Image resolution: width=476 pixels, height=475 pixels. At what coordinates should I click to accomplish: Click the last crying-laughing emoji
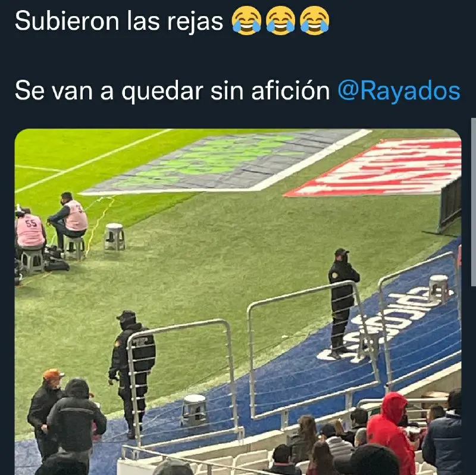point(314,21)
